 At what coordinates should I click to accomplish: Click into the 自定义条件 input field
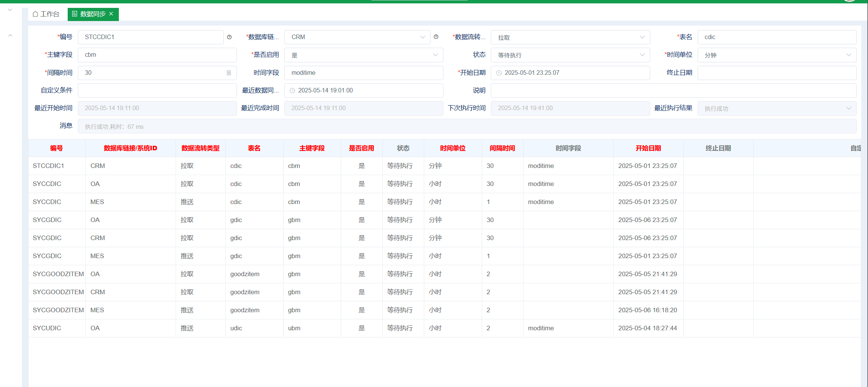click(157, 91)
